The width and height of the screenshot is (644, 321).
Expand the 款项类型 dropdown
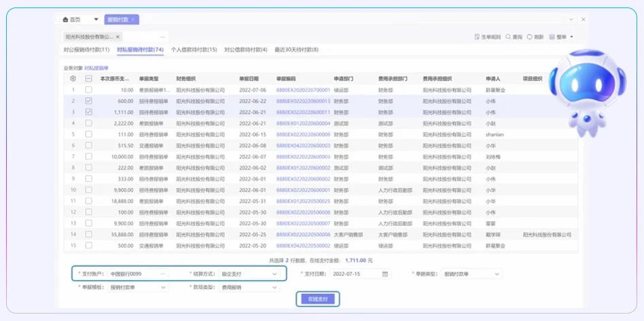pos(274,287)
